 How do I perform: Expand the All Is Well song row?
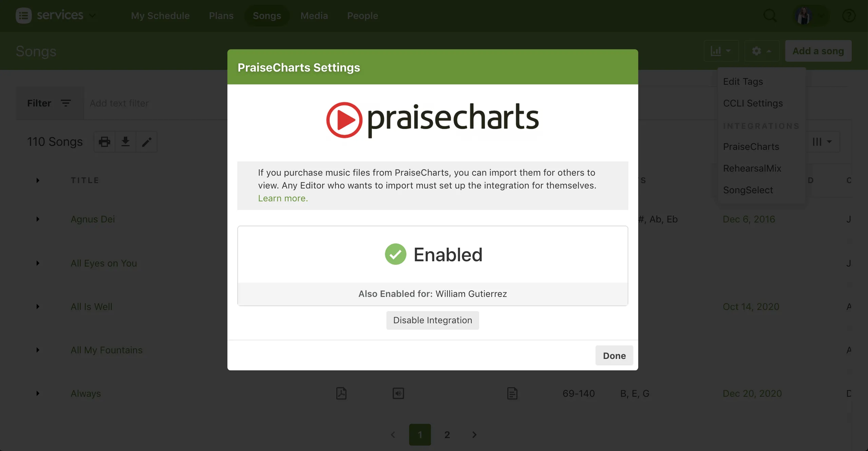coord(37,307)
